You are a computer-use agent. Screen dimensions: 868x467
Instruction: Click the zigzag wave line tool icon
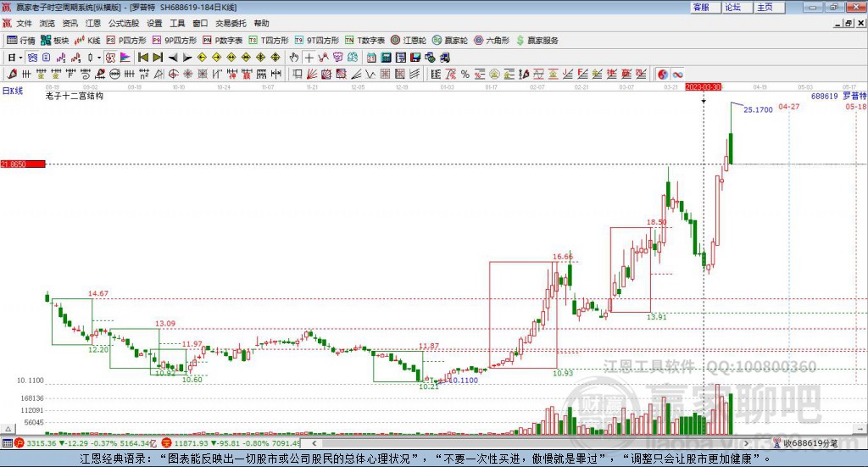click(x=371, y=74)
